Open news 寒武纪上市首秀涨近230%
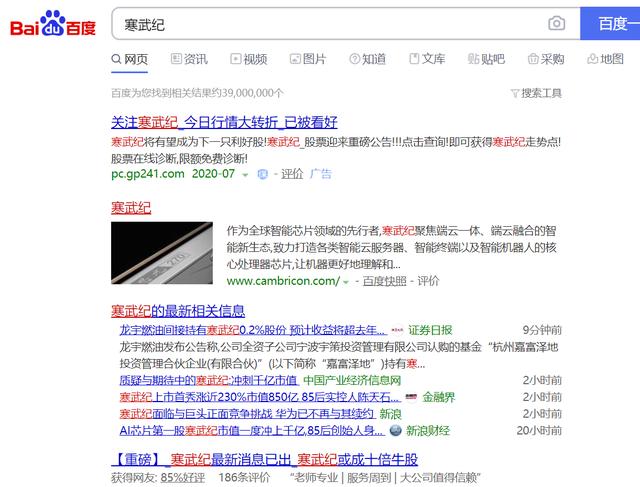Screen dimensions: 640x487 coord(260,397)
